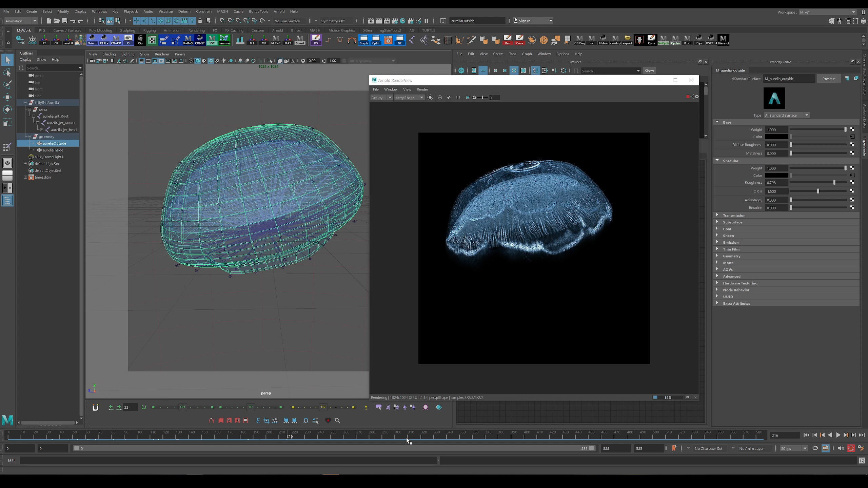Toggle the green power icon below viewport
Image resolution: width=868 pixels, height=488 pixels.
(x=144, y=407)
